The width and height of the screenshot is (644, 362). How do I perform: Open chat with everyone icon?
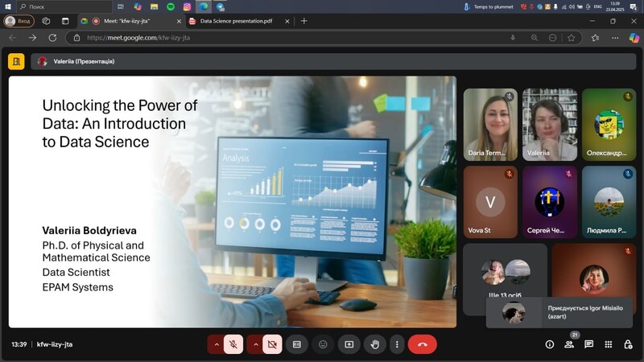pyautogui.click(x=589, y=344)
